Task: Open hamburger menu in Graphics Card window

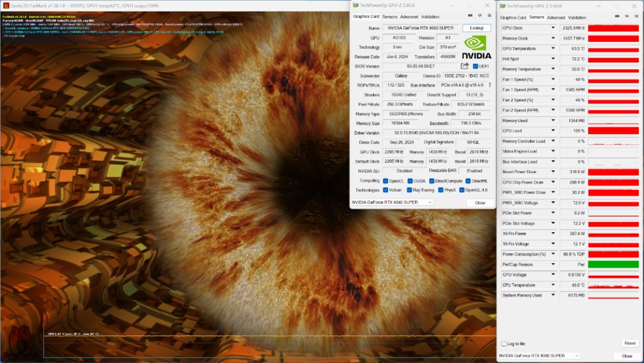Action: (x=489, y=16)
